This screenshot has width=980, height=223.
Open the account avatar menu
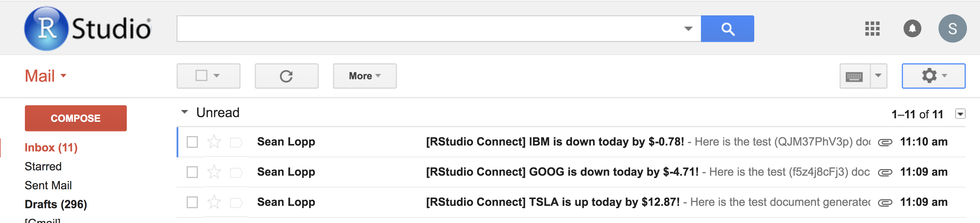coord(952,29)
